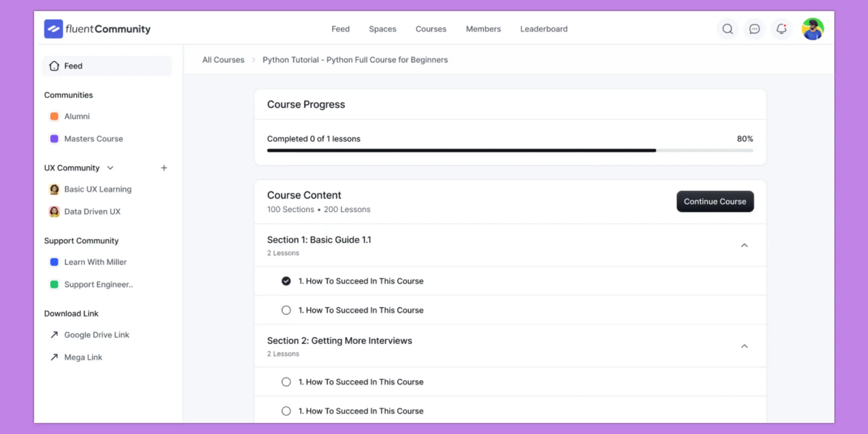Image resolution: width=868 pixels, height=434 pixels.
Task: Click the "Completed 0 of 1 lessons" text
Action: pos(314,139)
